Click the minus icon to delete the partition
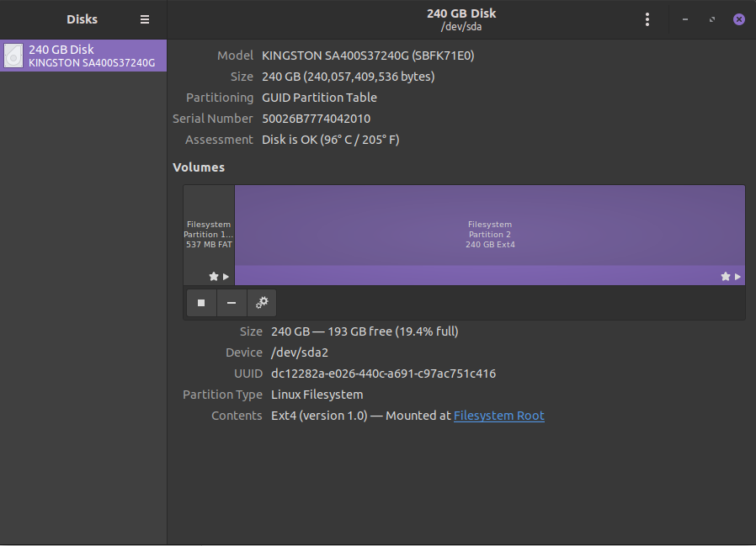The width and height of the screenshot is (756, 546). click(232, 303)
